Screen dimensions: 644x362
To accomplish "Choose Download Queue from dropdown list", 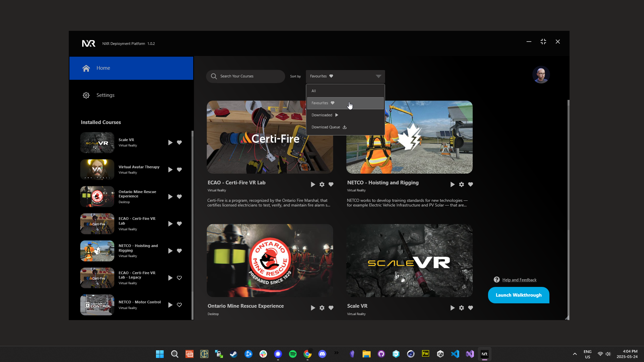I will click(326, 127).
